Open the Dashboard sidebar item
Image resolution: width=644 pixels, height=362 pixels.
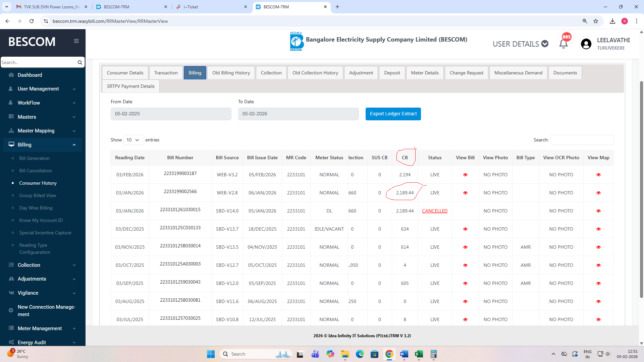30,75
